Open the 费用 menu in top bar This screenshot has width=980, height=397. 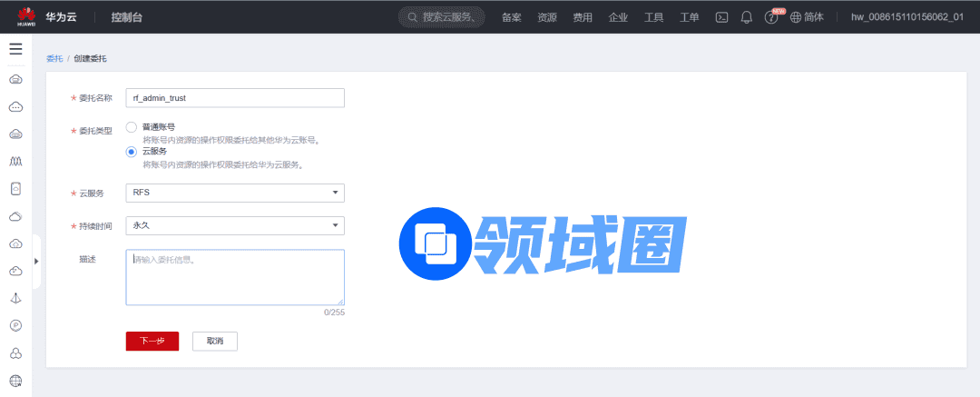click(x=582, y=17)
